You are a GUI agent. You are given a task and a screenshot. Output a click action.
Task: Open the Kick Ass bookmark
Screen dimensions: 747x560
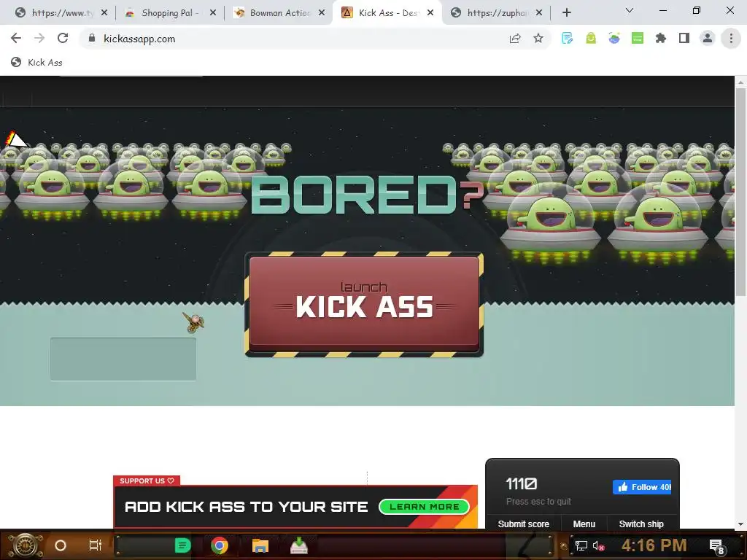click(36, 63)
